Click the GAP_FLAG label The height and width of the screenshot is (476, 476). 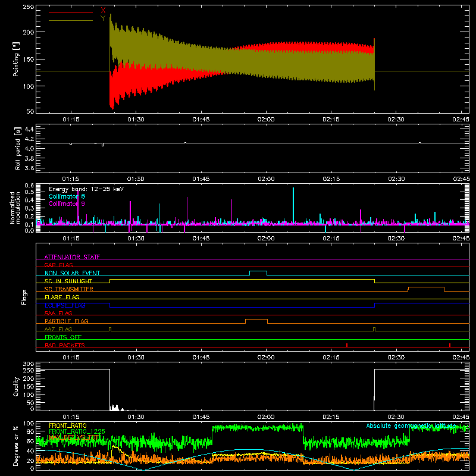(58, 265)
